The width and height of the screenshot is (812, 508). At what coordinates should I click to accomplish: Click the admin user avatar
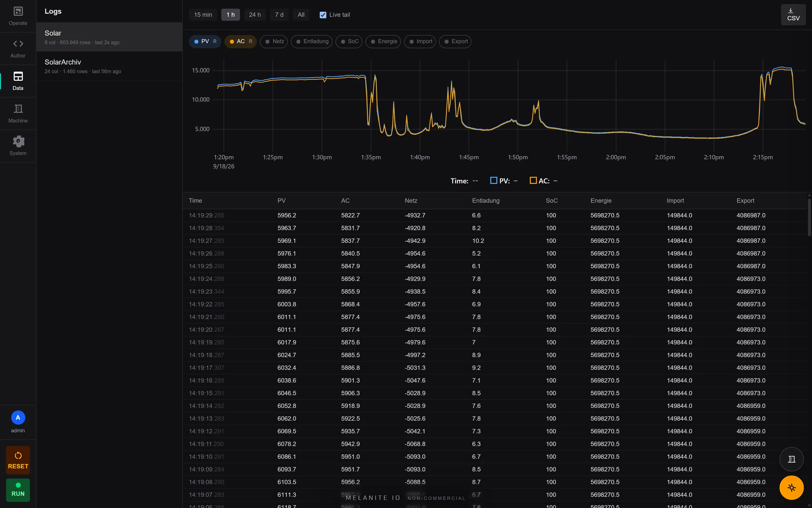[x=18, y=418]
